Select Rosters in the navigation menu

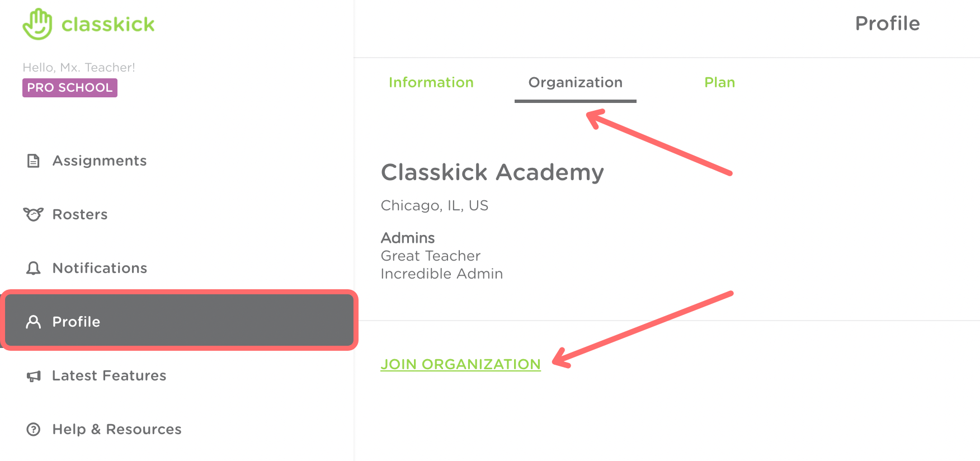79,214
